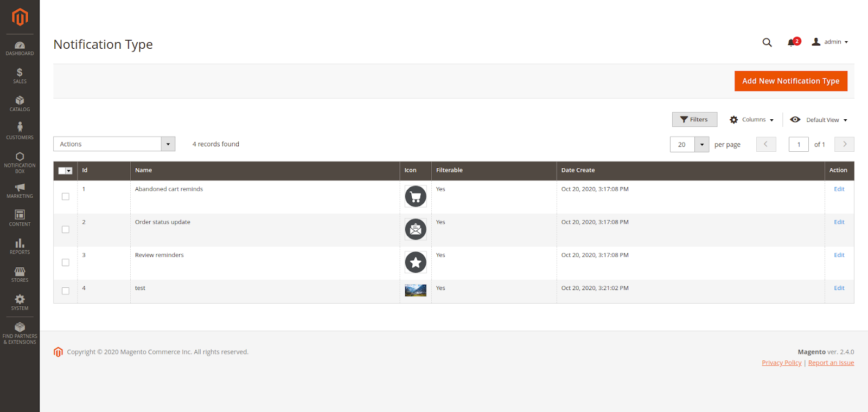
Task: Open the Dashboard menu
Action: (20, 48)
